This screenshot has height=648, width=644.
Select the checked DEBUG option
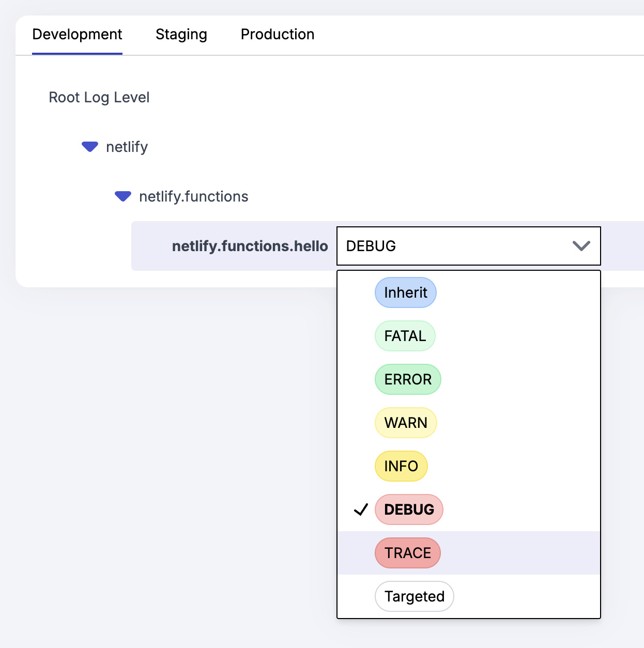coord(409,510)
